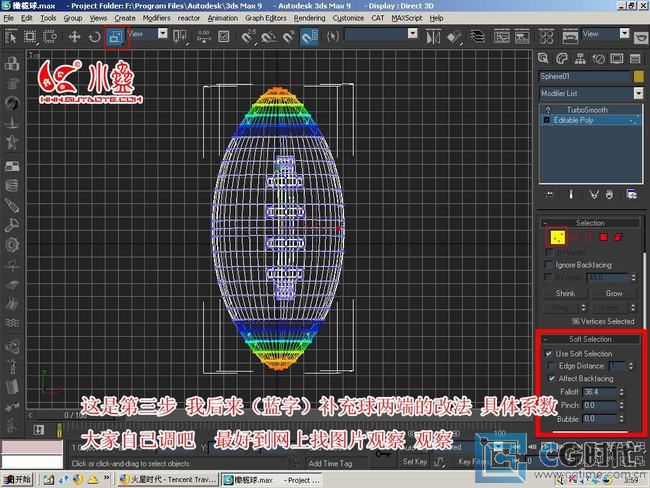Open the Modifiers menu
Image resolution: width=650 pixels, height=488 pixels.
[156, 18]
